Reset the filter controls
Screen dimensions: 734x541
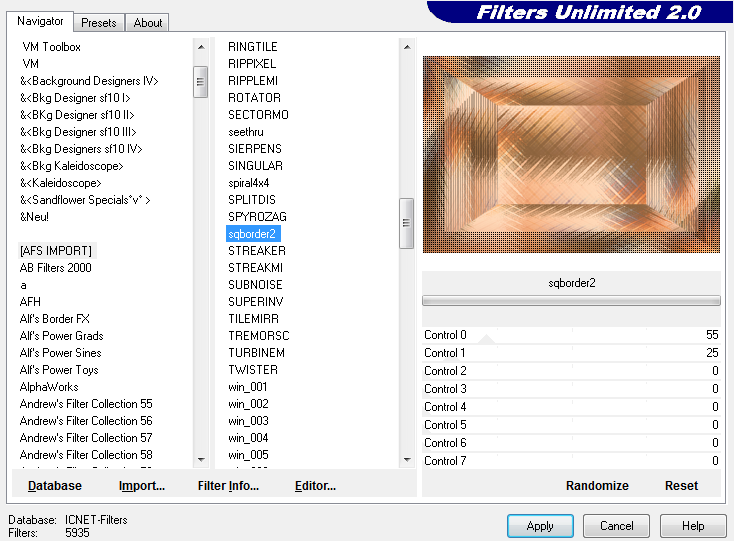click(x=681, y=486)
